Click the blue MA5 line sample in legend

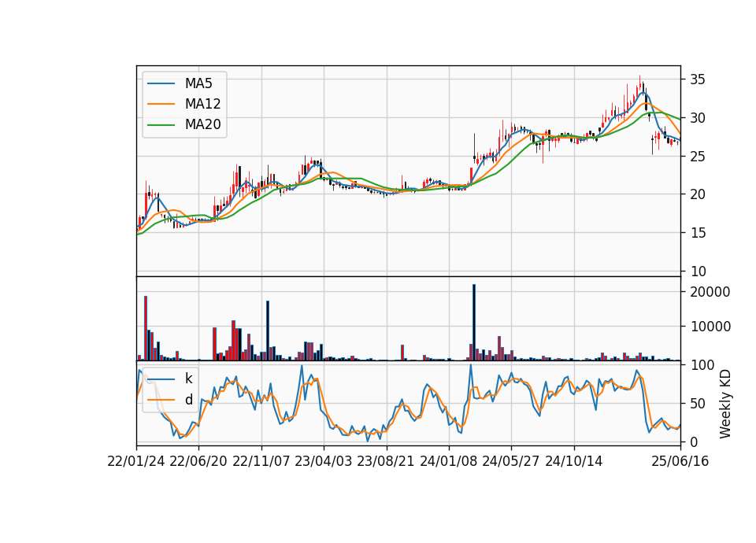pyautogui.click(x=161, y=83)
